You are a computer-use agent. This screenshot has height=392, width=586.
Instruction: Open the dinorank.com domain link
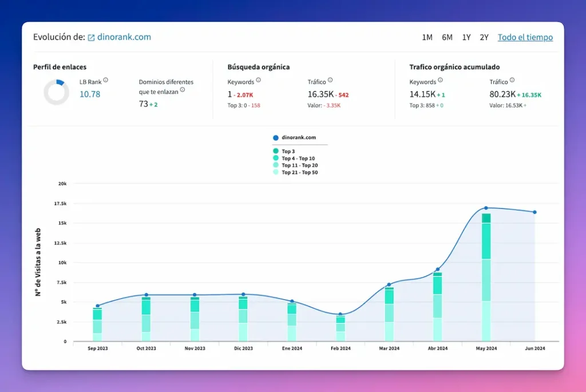[x=125, y=37]
